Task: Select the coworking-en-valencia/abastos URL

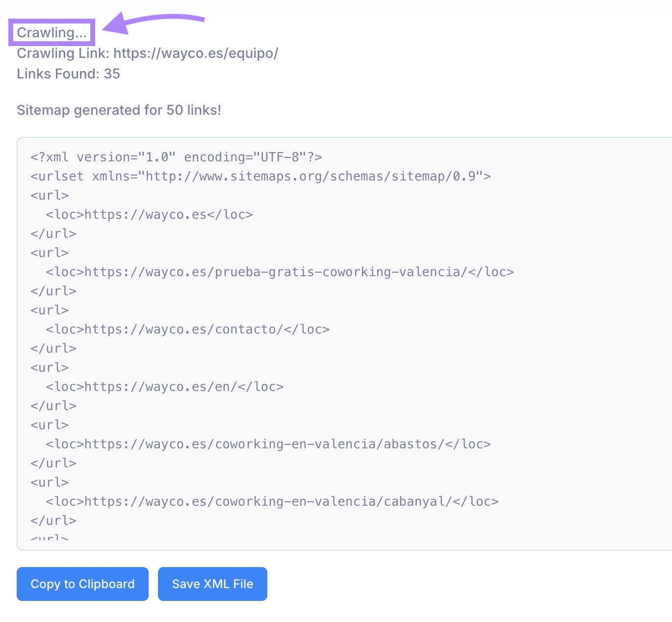Action: click(x=268, y=443)
